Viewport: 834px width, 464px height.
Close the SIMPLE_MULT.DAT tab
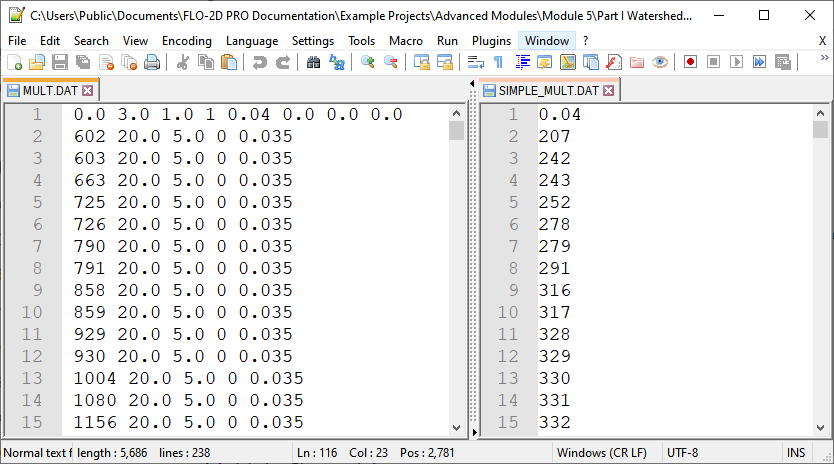(x=609, y=91)
